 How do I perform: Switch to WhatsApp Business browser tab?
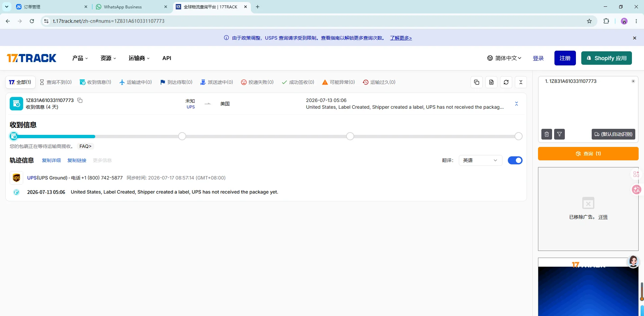131,7
